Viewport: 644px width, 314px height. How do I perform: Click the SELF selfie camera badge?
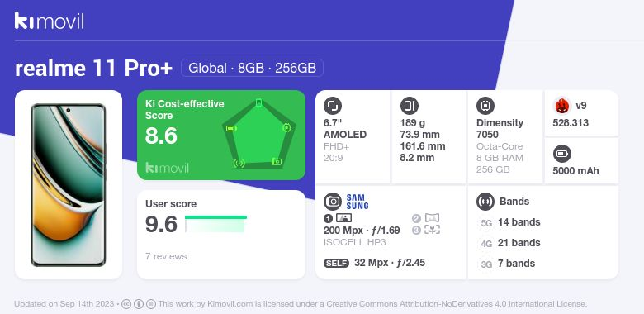click(336, 263)
